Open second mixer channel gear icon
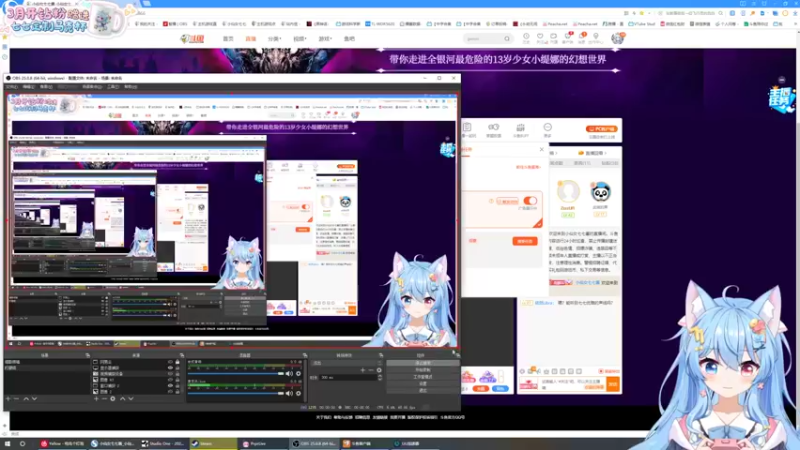The width and height of the screenshot is (800, 450). click(298, 393)
